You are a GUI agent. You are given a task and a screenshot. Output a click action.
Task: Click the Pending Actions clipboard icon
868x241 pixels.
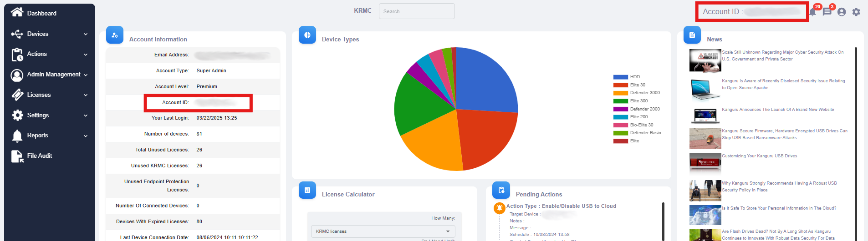coord(501,190)
